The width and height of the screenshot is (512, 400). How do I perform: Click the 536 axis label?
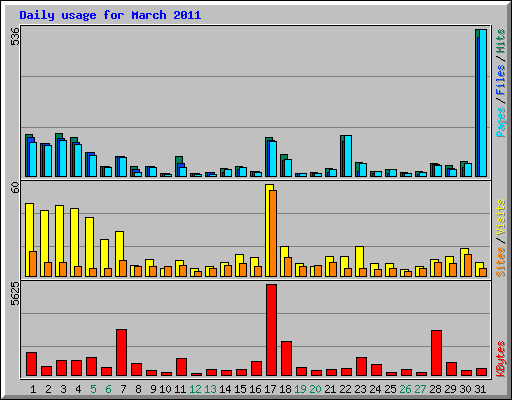(x=15, y=36)
